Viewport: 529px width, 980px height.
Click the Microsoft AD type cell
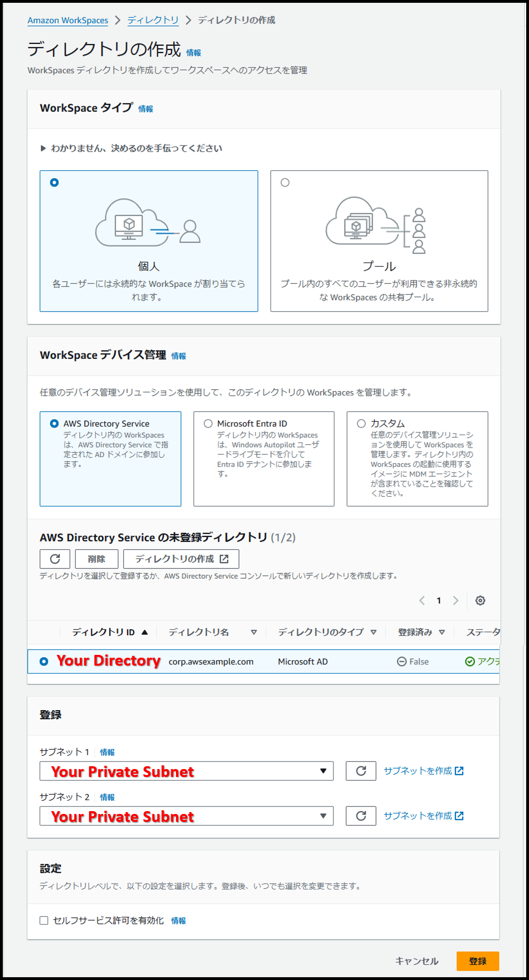click(303, 661)
